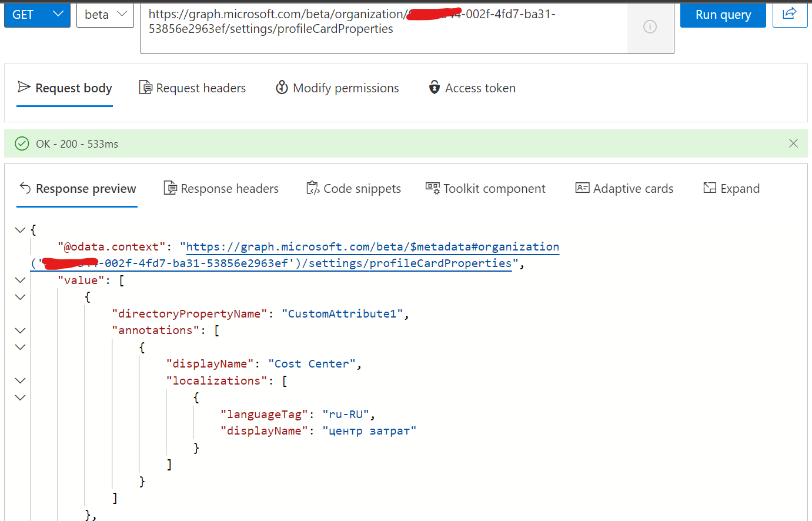The height and width of the screenshot is (521, 812).
Task: Dismiss the OK 200 status banner
Action: (793, 143)
